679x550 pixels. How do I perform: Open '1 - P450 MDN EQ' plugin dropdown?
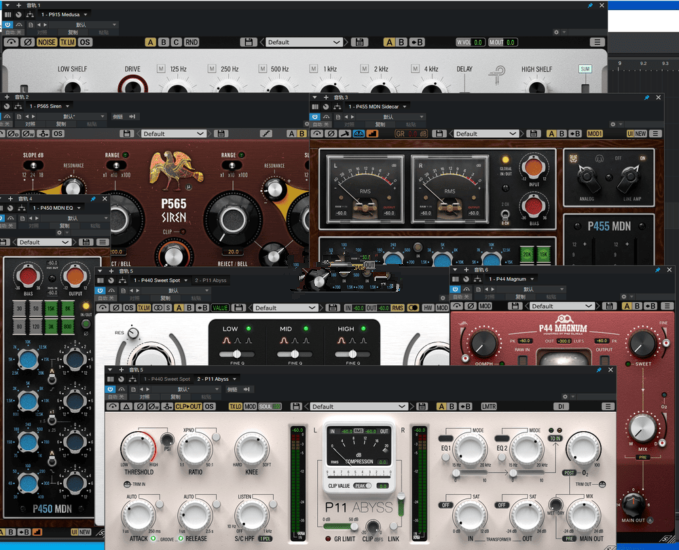tap(56, 208)
